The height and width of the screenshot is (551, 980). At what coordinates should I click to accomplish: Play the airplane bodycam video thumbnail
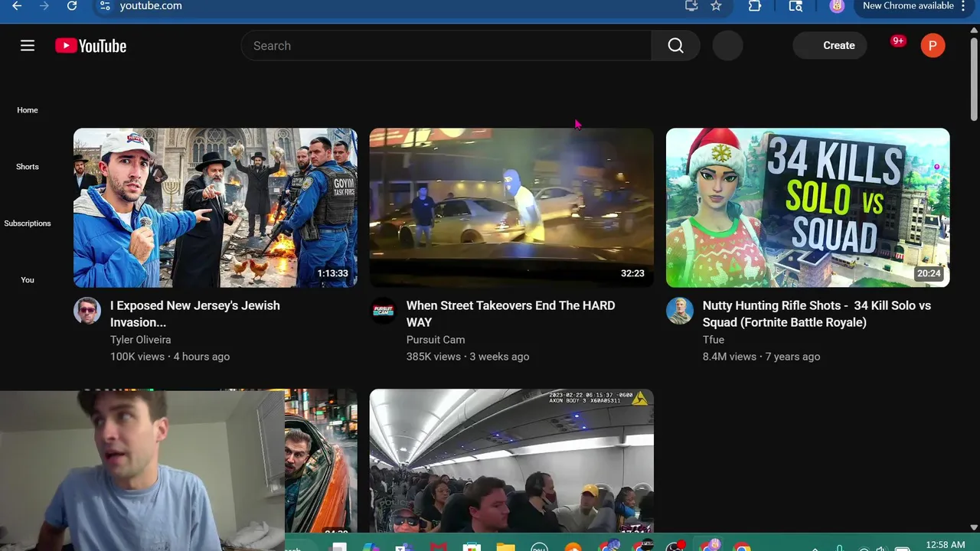pos(511,461)
